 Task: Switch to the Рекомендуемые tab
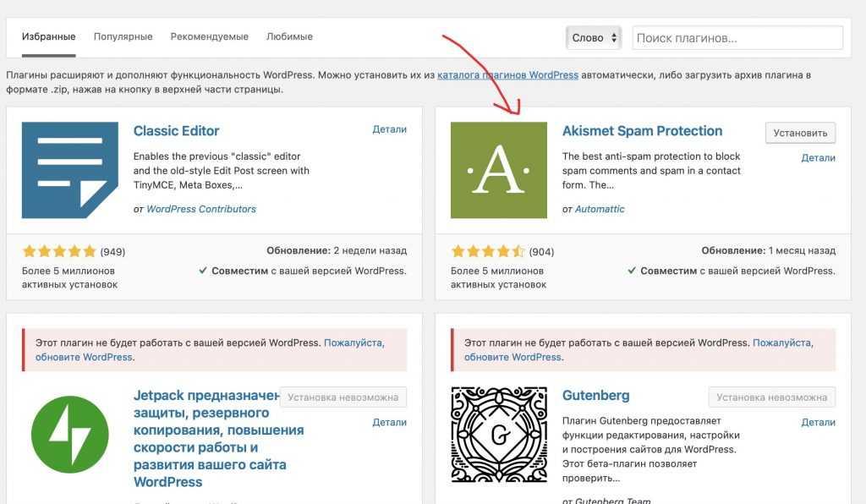tap(209, 37)
